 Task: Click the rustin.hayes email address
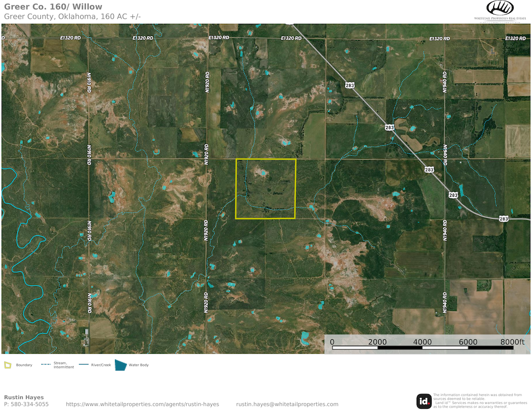point(287,404)
